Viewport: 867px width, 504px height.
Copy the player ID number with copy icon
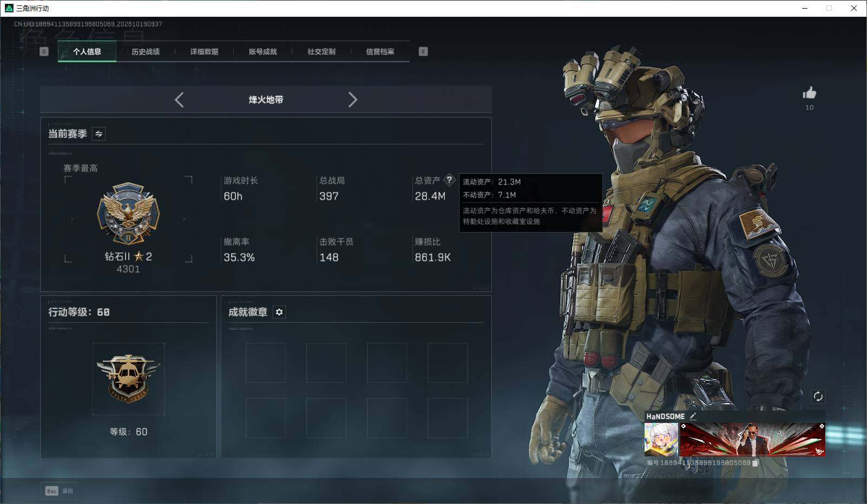(x=756, y=463)
